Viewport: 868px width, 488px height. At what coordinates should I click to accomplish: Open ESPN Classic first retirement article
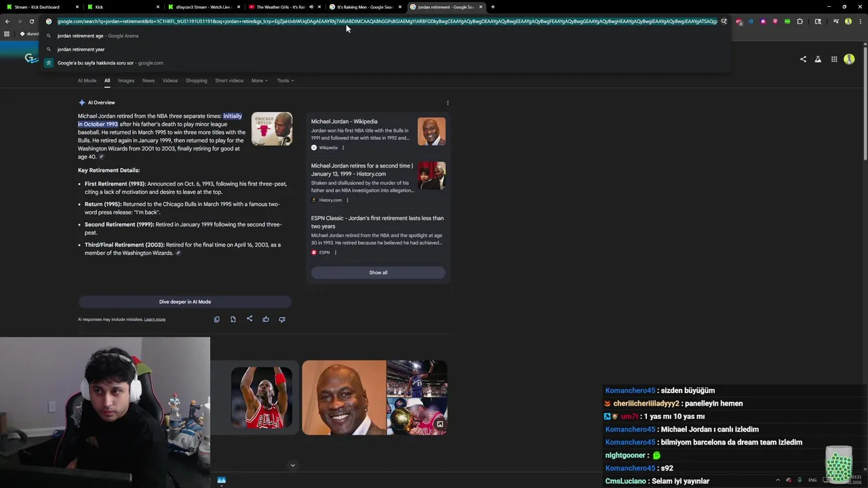coord(377,222)
